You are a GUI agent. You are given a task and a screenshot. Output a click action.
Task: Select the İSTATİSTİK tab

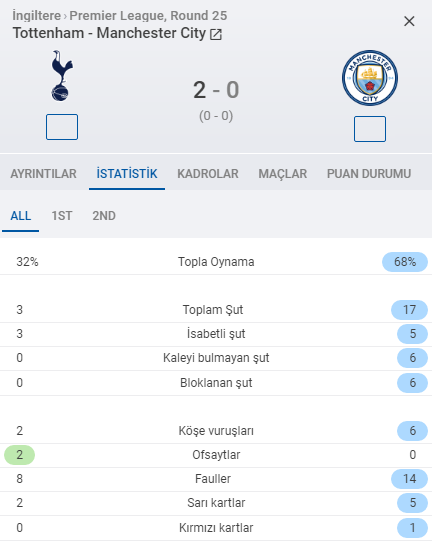tap(127, 174)
